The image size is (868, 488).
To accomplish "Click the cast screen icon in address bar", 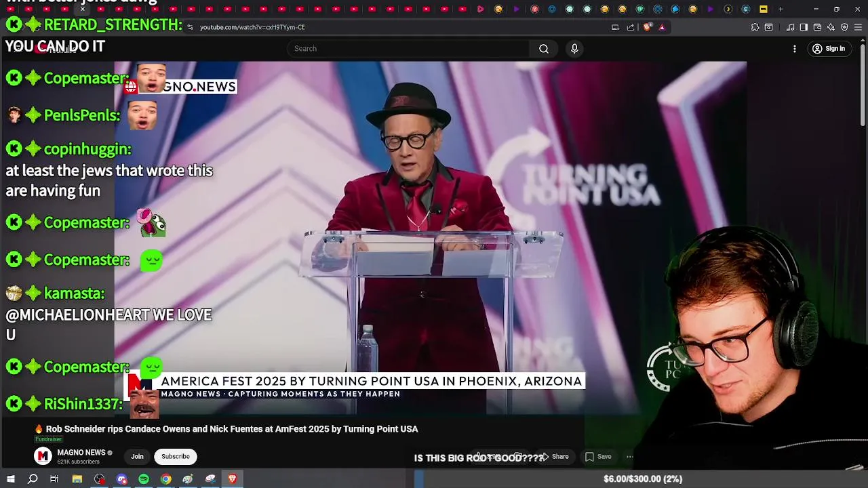I will click(x=615, y=27).
